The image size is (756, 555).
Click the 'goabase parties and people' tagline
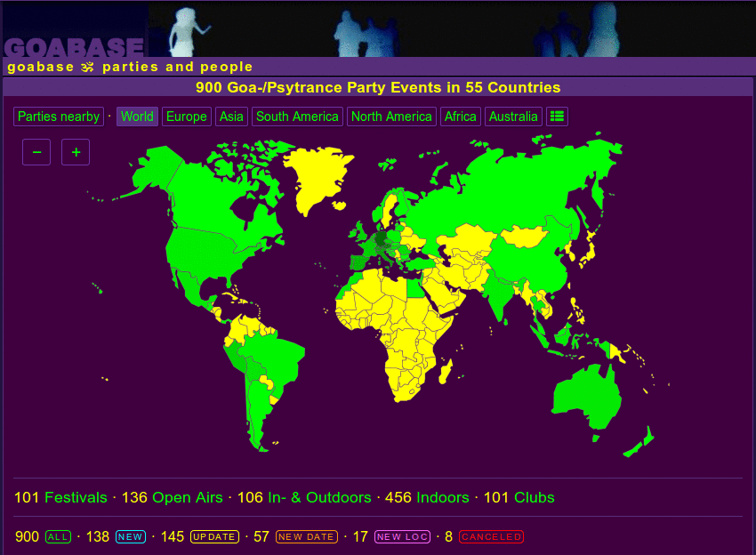[x=130, y=67]
